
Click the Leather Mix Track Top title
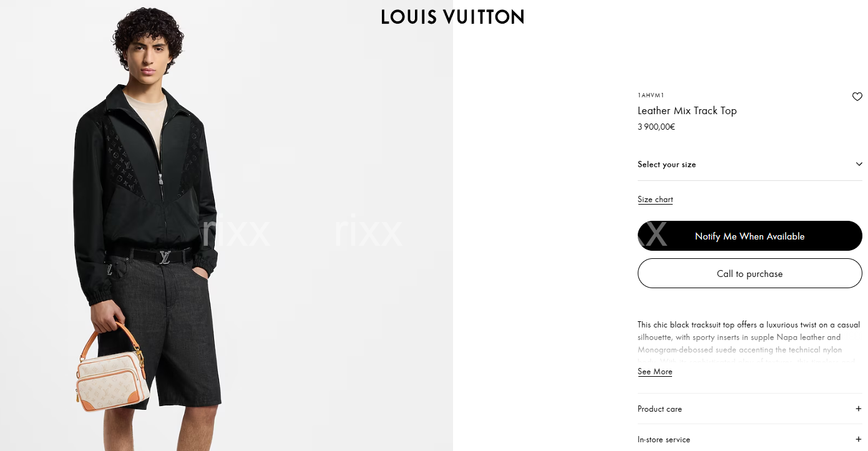click(687, 110)
